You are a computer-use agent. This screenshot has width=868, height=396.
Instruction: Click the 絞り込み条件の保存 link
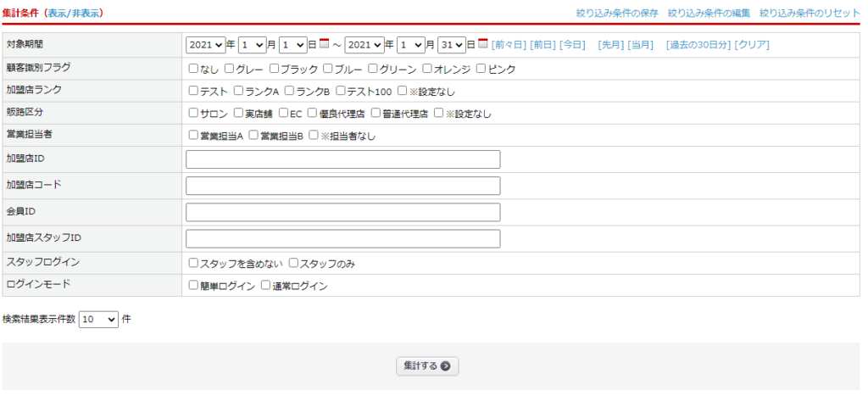point(616,13)
